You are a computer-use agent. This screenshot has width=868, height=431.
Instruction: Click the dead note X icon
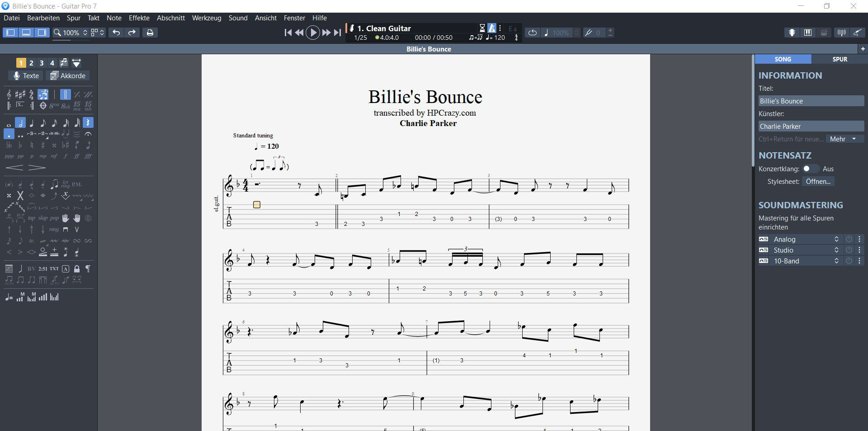tap(20, 196)
